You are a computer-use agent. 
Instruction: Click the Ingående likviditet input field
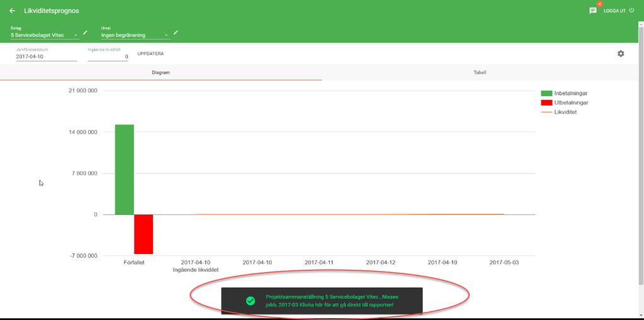point(108,57)
